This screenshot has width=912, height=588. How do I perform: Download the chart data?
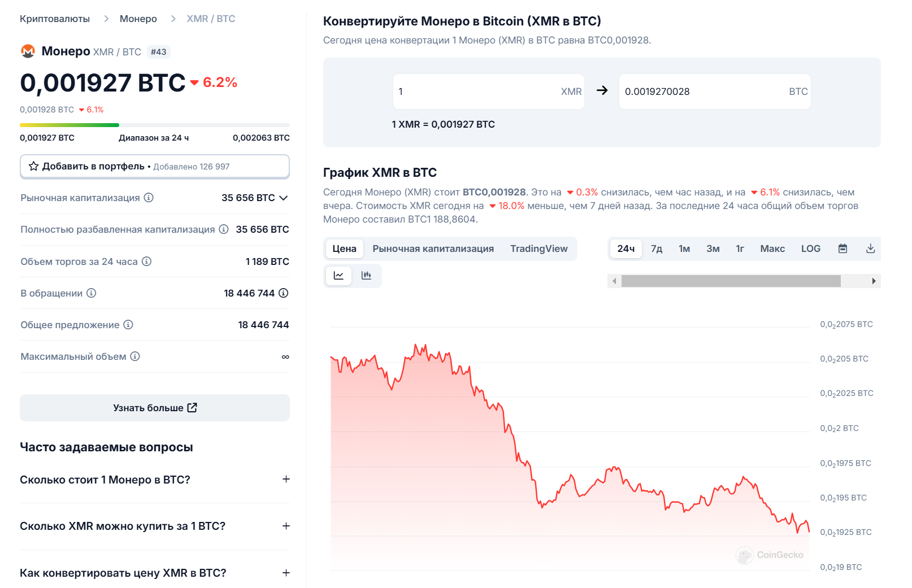pos(870,249)
